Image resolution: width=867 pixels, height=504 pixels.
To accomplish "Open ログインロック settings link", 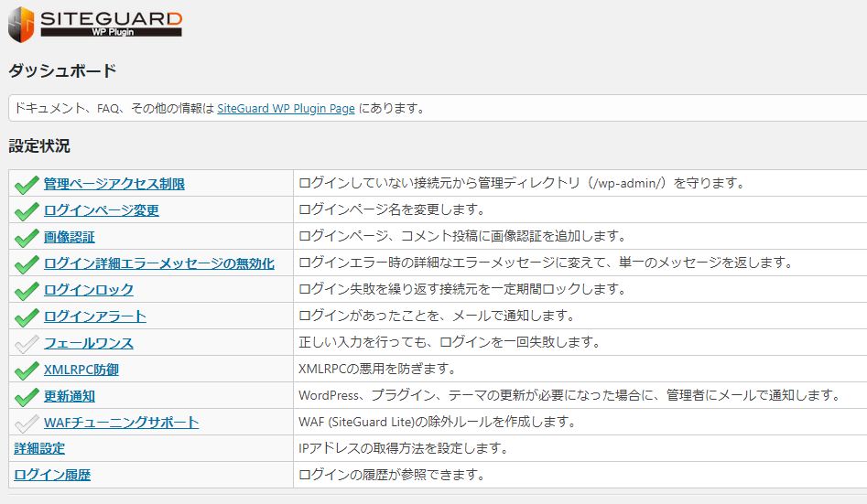I will click(89, 290).
